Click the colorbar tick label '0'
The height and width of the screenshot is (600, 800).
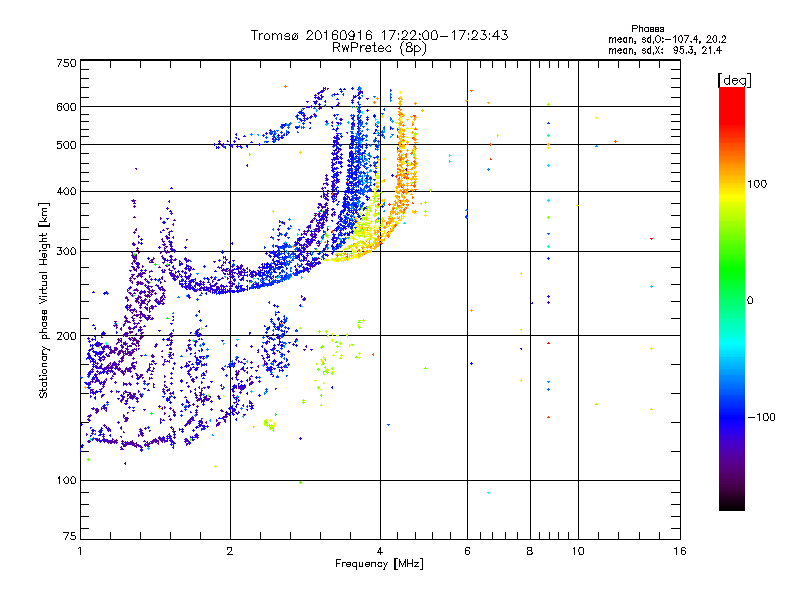click(x=750, y=301)
